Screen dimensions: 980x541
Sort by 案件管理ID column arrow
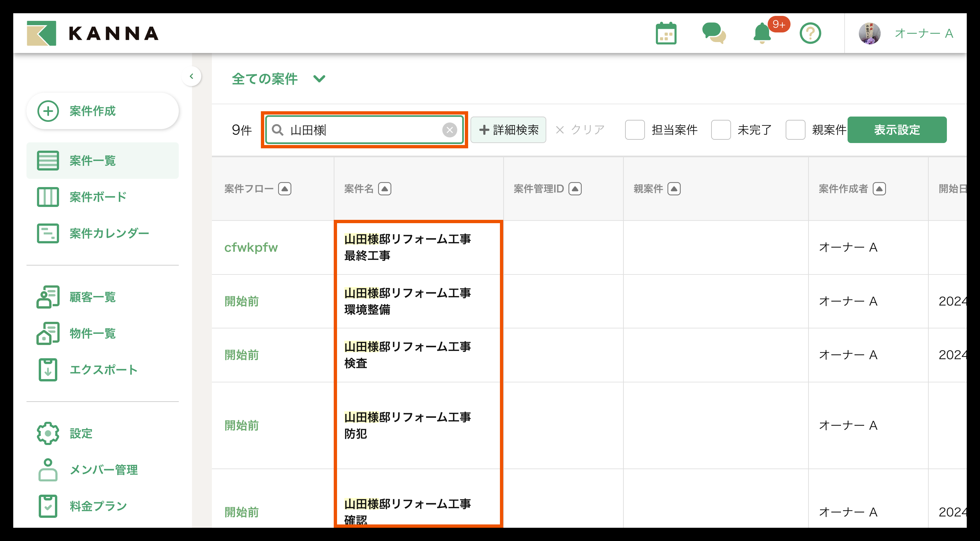point(575,189)
